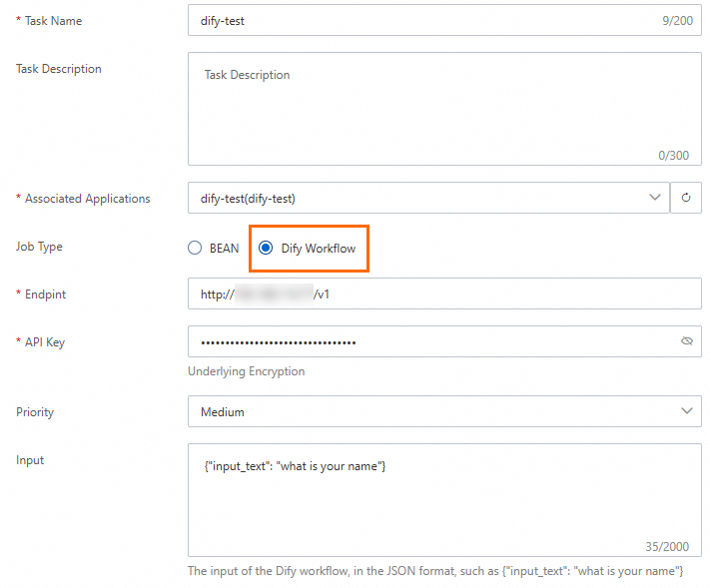This screenshot has height=588, width=710.
Task: Show the hidden API Key with eye icon
Action: coord(687,341)
